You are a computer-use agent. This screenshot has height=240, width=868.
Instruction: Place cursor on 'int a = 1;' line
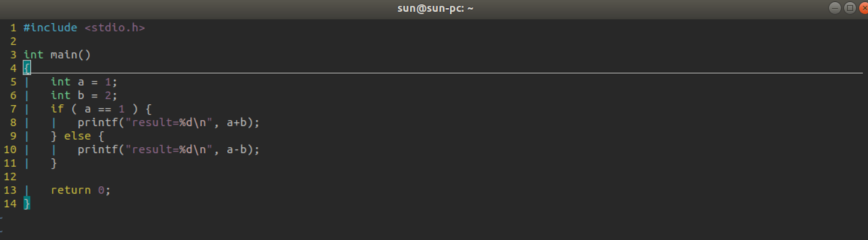click(84, 82)
